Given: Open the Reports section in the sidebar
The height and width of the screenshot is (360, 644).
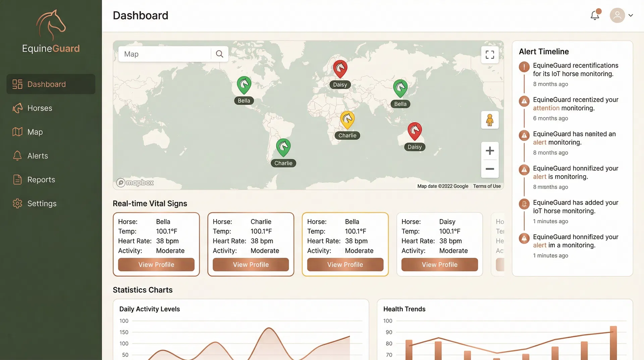Looking at the screenshot, I should (41, 179).
